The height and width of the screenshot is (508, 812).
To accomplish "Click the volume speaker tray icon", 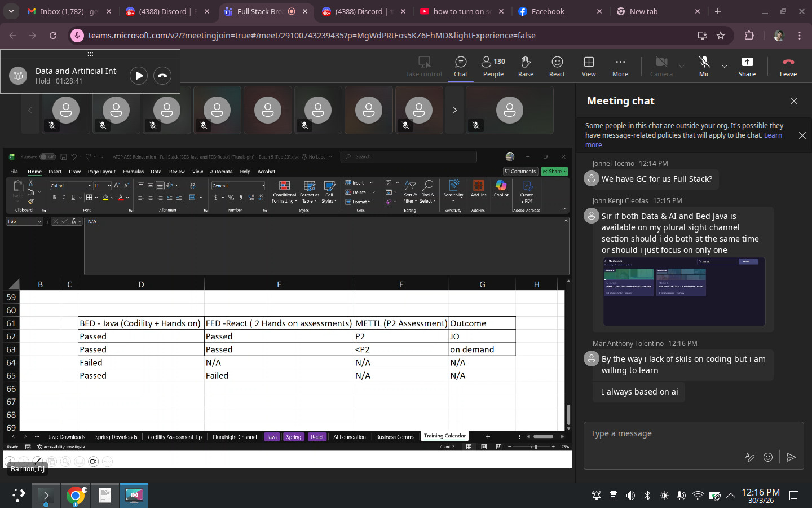I will 630,496.
